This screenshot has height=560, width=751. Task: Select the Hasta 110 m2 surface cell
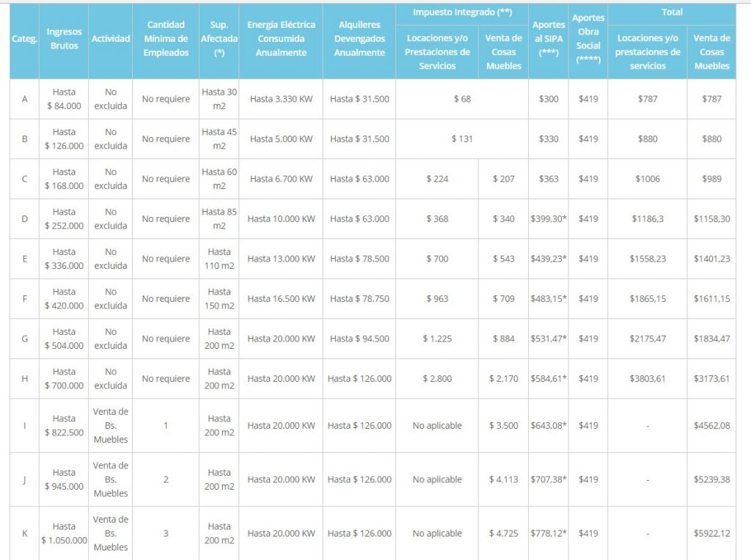coord(219,259)
